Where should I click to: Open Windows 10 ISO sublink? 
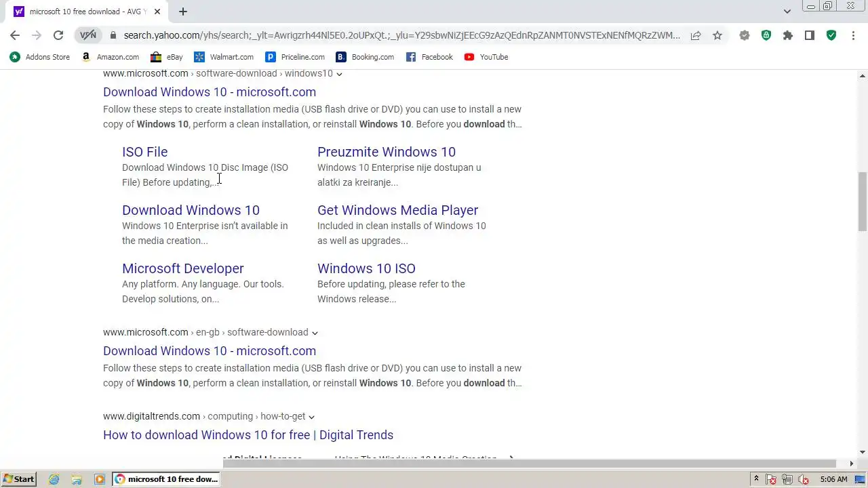coord(366,268)
